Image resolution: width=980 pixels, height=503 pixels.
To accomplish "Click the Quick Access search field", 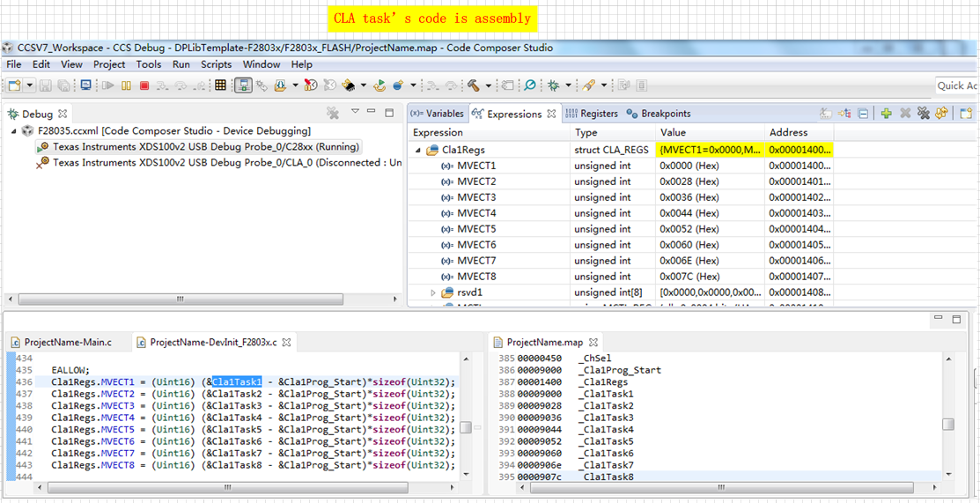I will 957,85.
